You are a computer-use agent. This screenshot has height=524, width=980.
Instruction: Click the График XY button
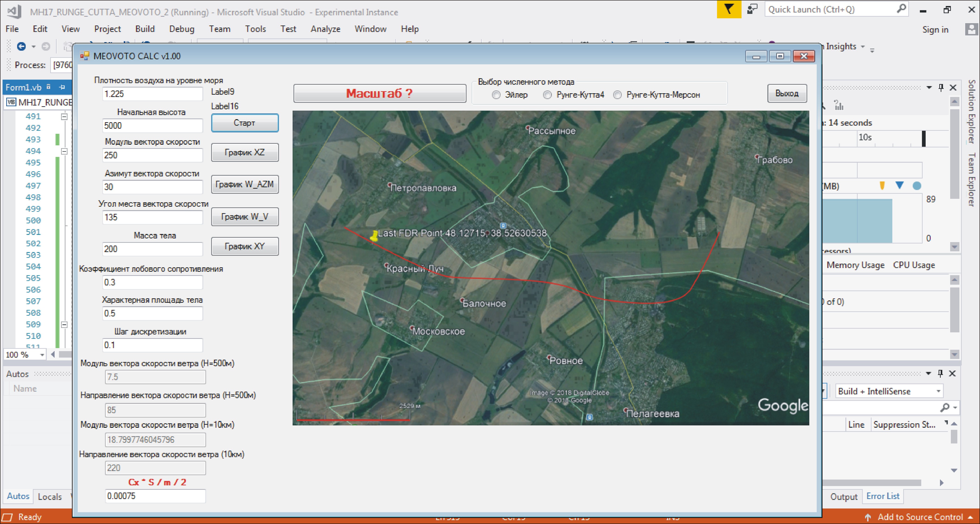point(245,246)
